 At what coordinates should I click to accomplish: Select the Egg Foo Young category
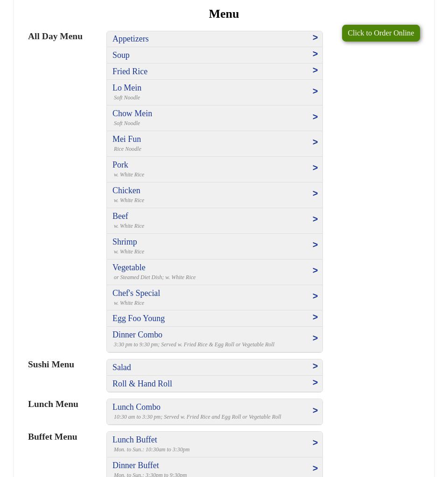pos(139,318)
